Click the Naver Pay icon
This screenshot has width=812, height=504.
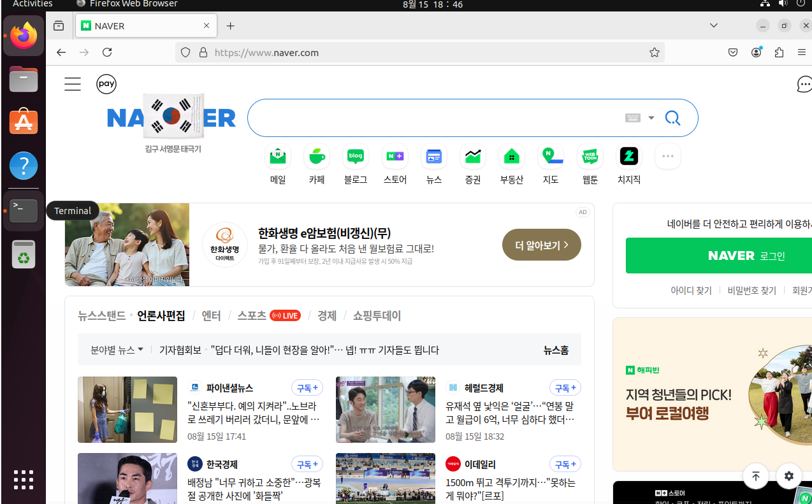pyautogui.click(x=106, y=84)
